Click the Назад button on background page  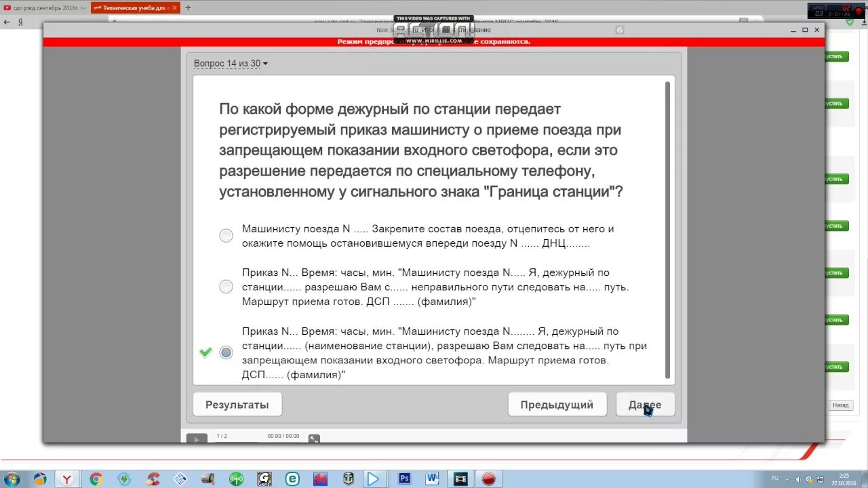[840, 405]
